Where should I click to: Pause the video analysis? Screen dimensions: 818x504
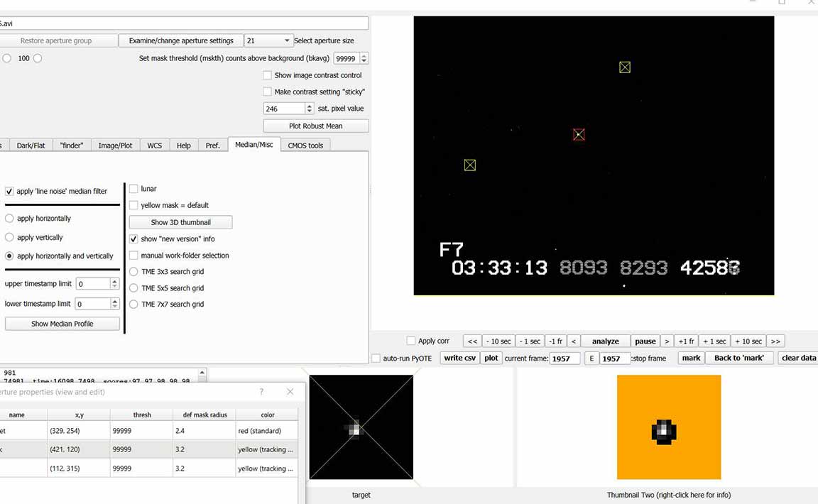[x=645, y=341]
